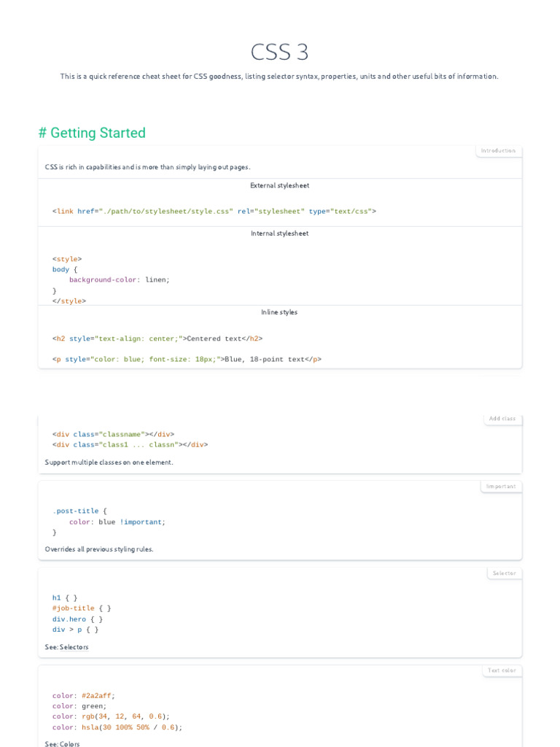This screenshot has height=747, width=560.
Task: Open the "See: Colors" link
Action: click(62, 743)
